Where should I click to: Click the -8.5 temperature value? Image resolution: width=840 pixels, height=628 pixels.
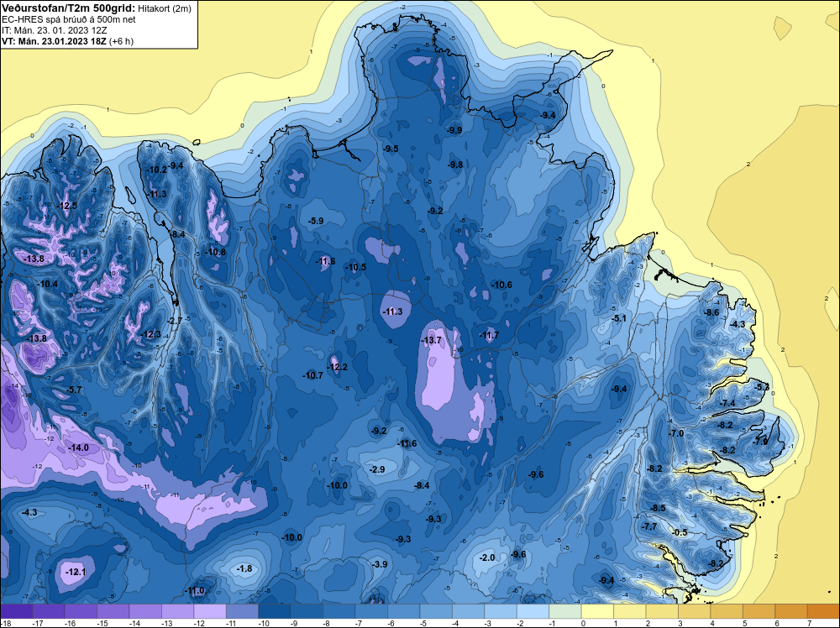click(658, 508)
